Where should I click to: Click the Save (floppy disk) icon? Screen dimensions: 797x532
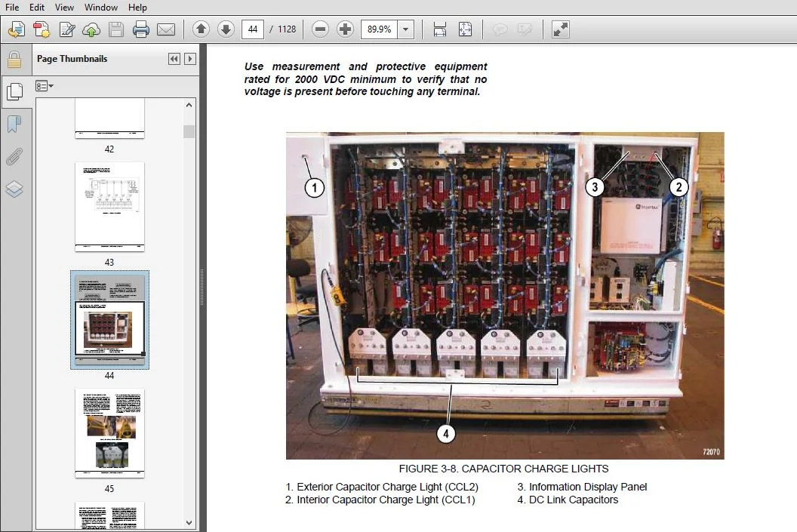(x=116, y=29)
